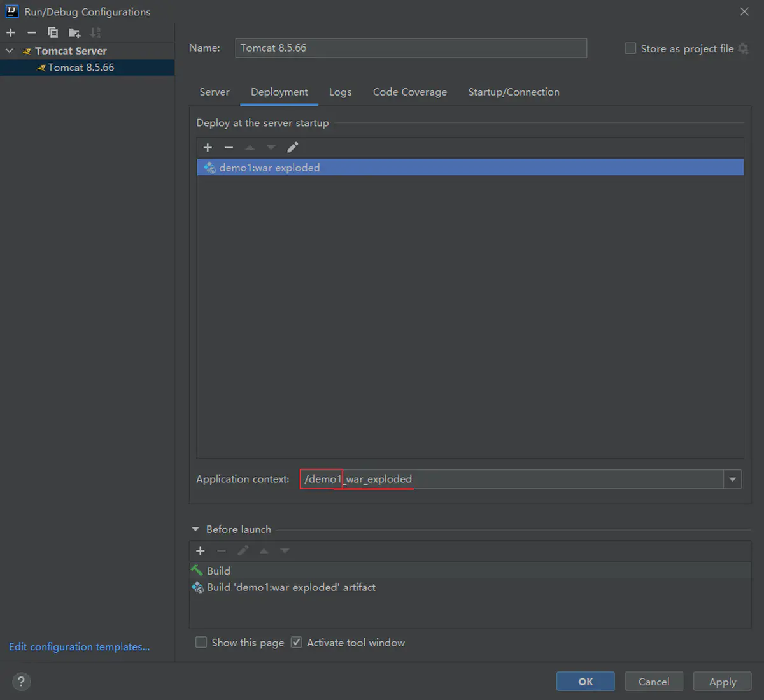
Task: Uncheck Activate tool window checkbox
Action: [x=296, y=642]
